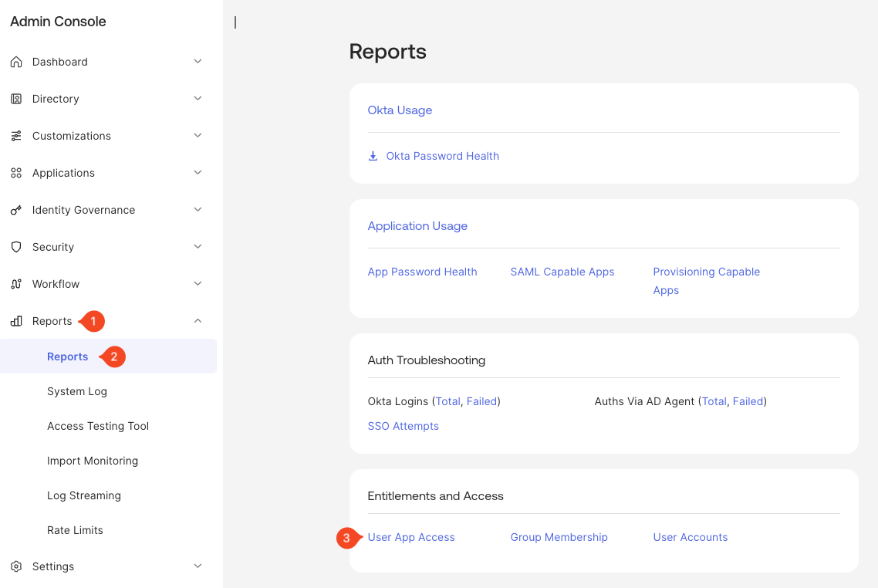Image resolution: width=878 pixels, height=588 pixels.
Task: Open the User App Access report
Action: click(x=411, y=537)
